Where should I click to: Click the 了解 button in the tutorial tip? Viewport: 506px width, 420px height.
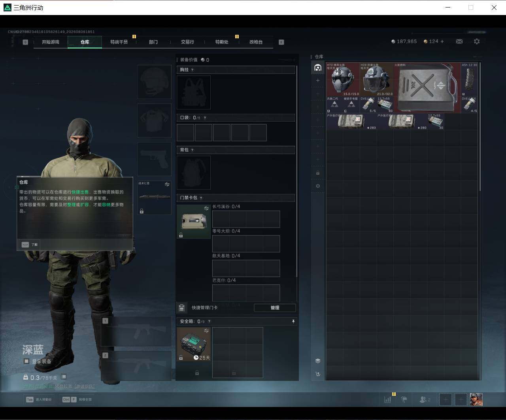30,245
